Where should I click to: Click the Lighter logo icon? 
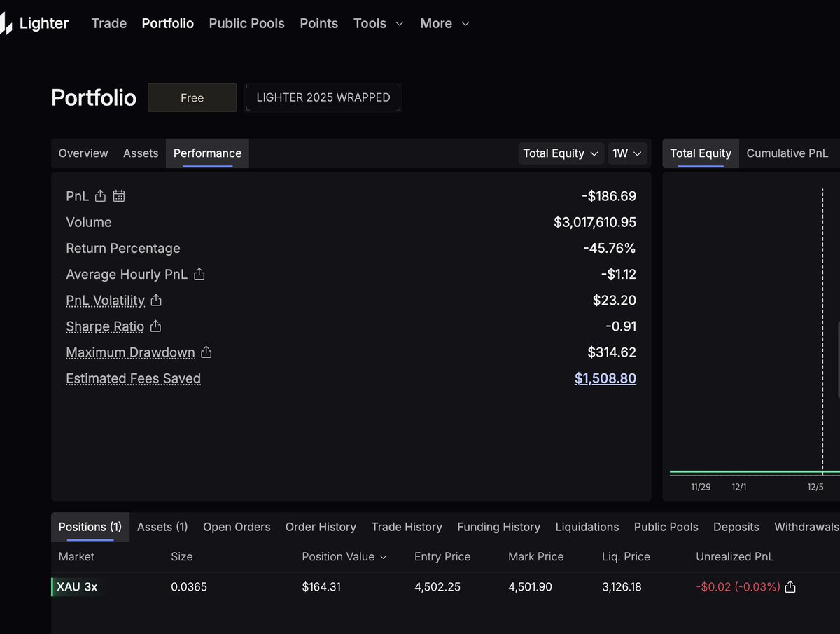(6, 23)
